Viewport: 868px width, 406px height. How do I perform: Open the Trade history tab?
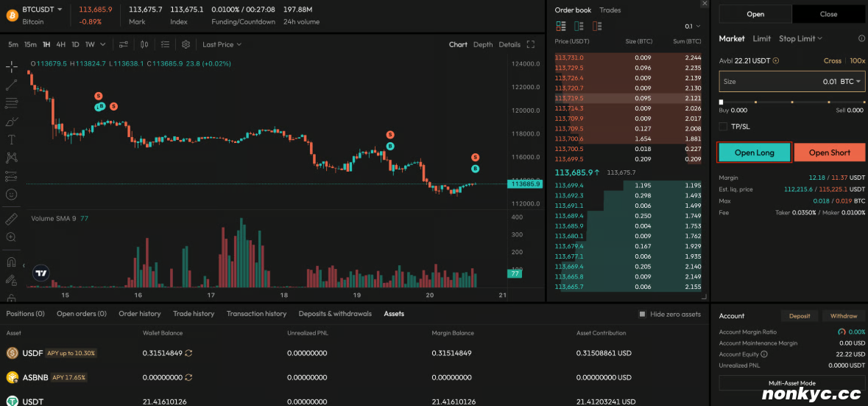tap(193, 313)
